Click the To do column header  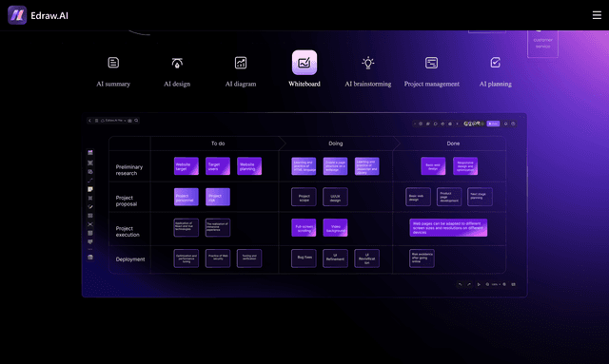(x=218, y=144)
